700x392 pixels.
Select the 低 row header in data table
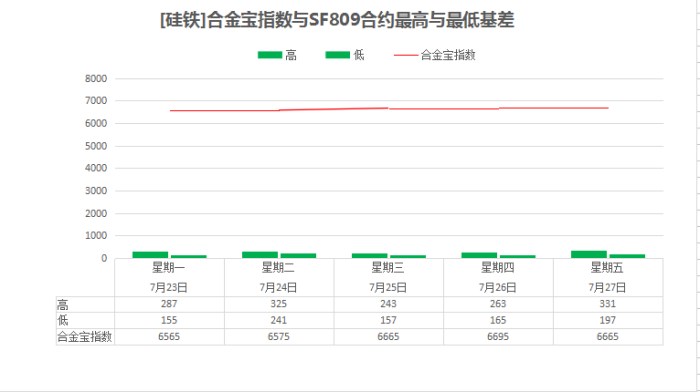pos(63,320)
